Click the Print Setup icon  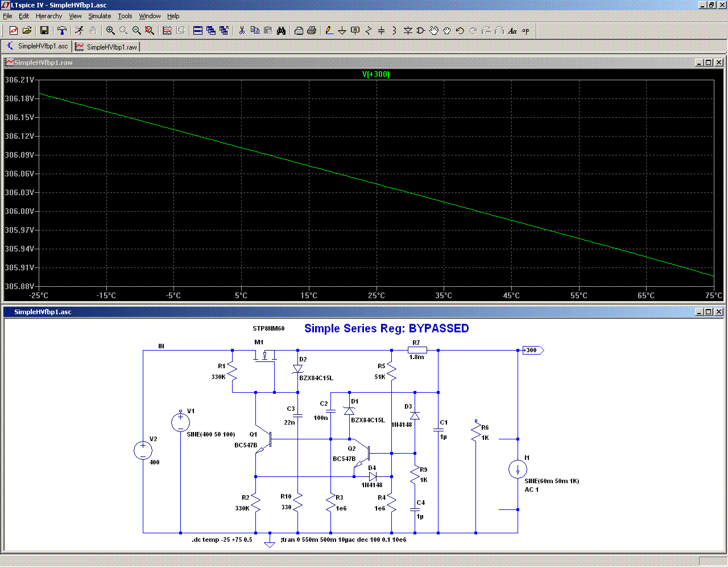point(299,31)
